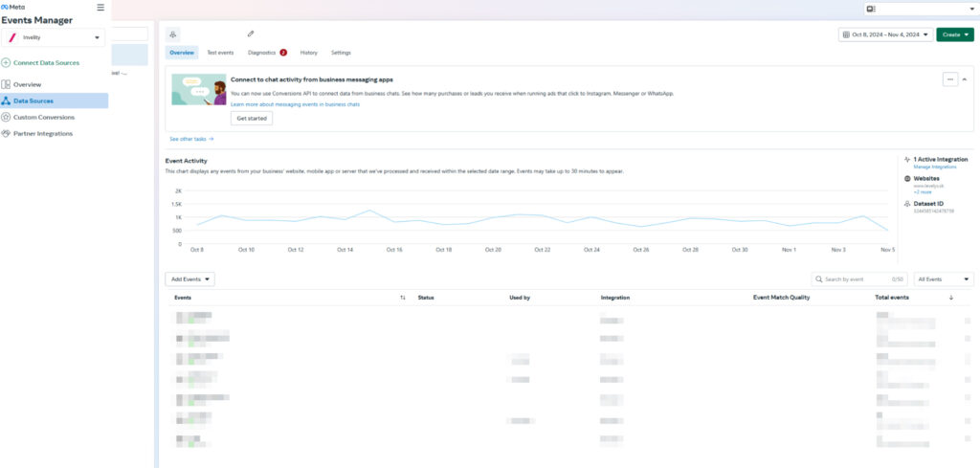
Task: Click the pencil edit icon for dataset name
Action: click(251, 33)
